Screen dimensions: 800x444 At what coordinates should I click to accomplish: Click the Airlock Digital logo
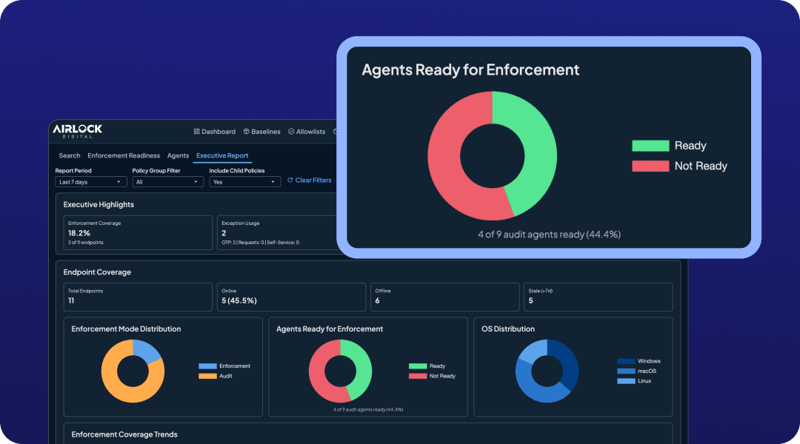click(x=78, y=130)
